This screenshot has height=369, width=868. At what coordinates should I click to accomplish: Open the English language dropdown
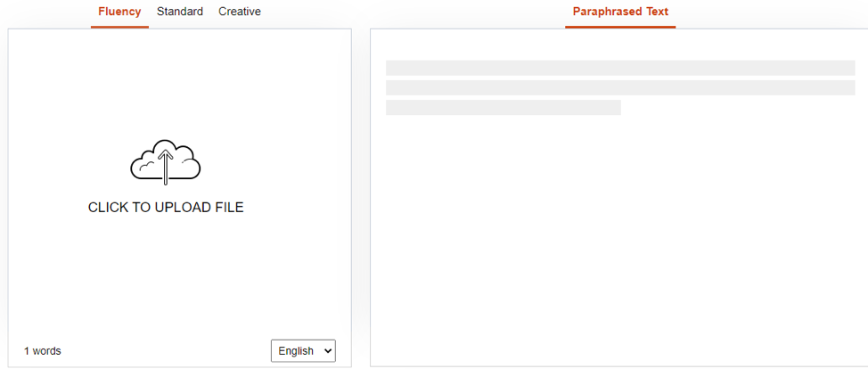pos(303,351)
